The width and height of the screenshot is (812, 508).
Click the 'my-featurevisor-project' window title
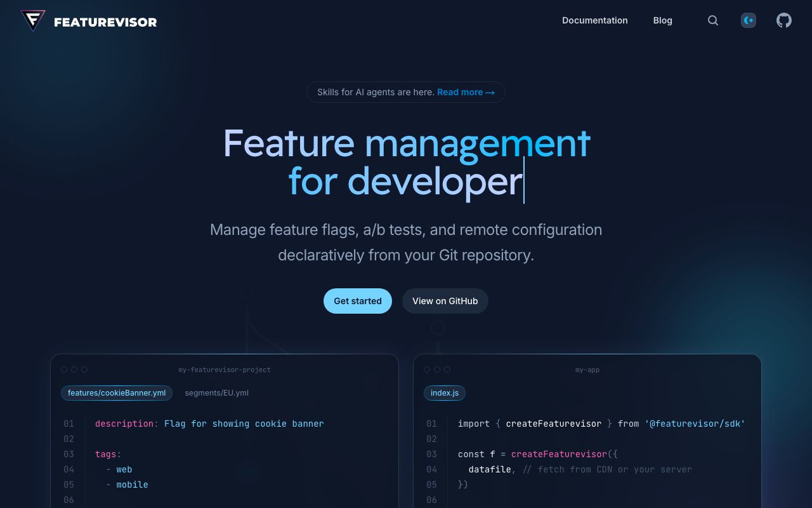coord(225,370)
